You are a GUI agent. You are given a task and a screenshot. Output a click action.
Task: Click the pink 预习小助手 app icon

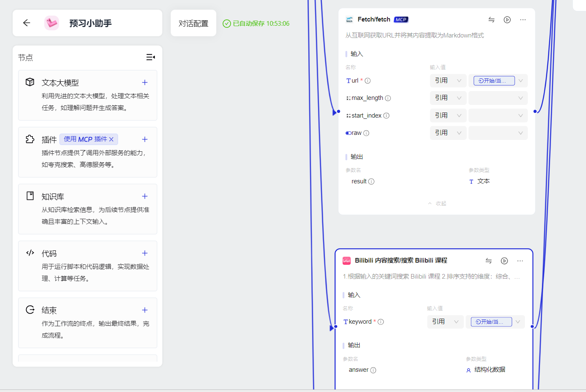pos(52,23)
